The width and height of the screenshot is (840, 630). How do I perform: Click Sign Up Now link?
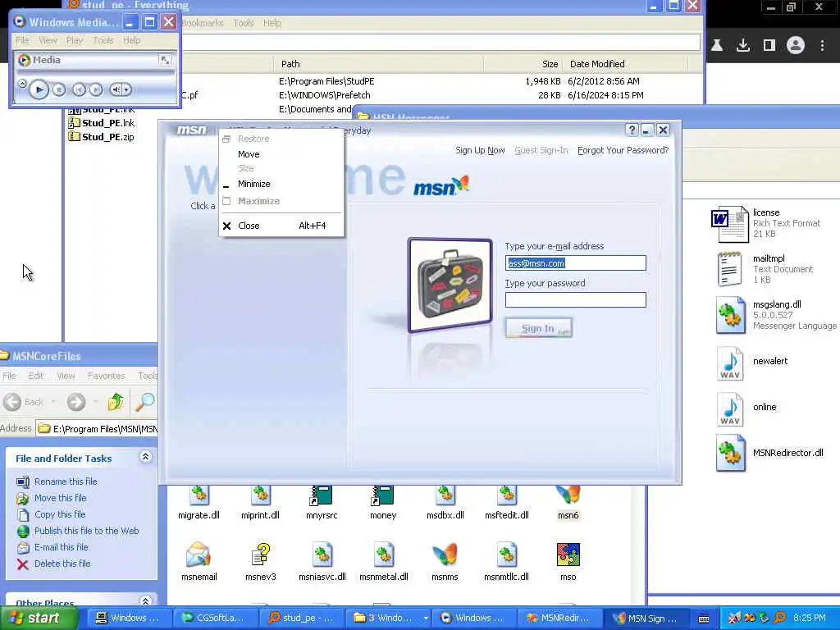[480, 151]
